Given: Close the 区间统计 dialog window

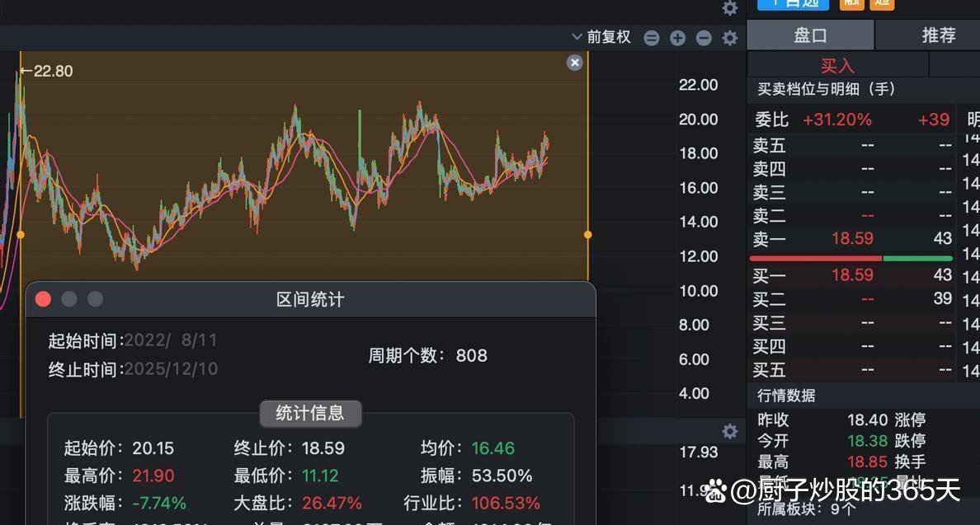Looking at the screenshot, I should click(x=43, y=299).
